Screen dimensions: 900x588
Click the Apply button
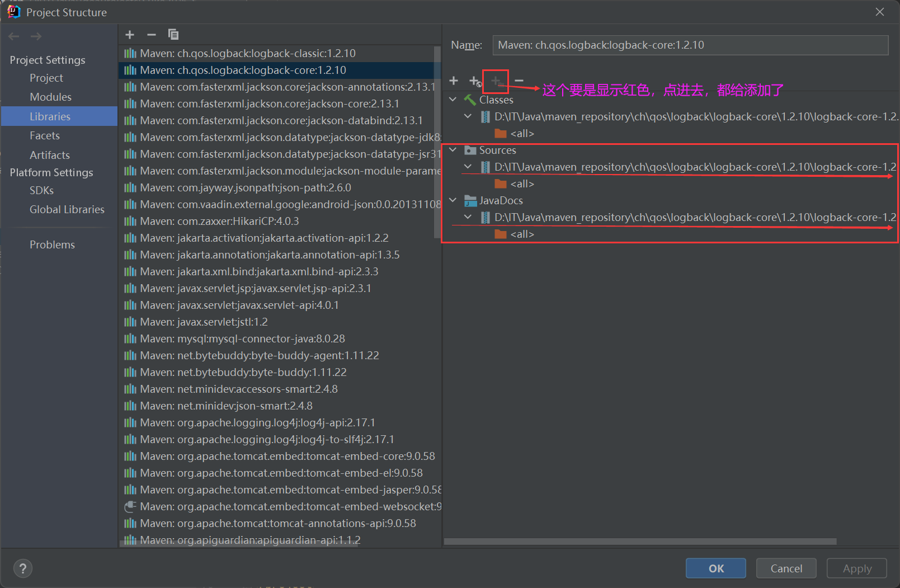[856, 568]
